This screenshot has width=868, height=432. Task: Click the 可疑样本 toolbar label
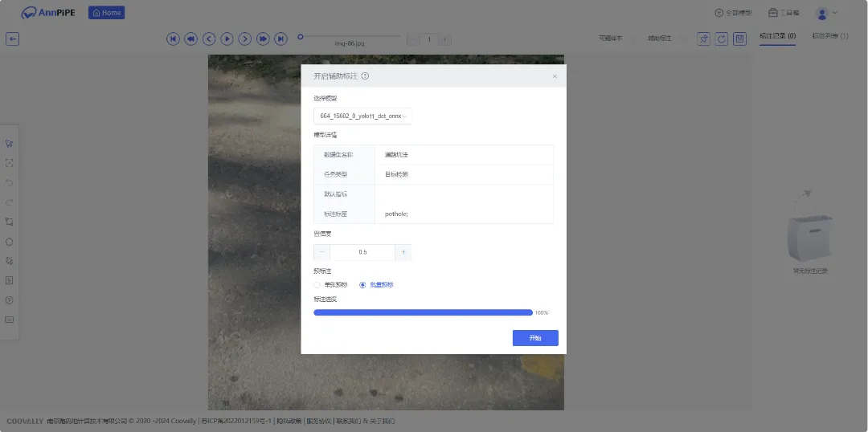click(x=610, y=39)
